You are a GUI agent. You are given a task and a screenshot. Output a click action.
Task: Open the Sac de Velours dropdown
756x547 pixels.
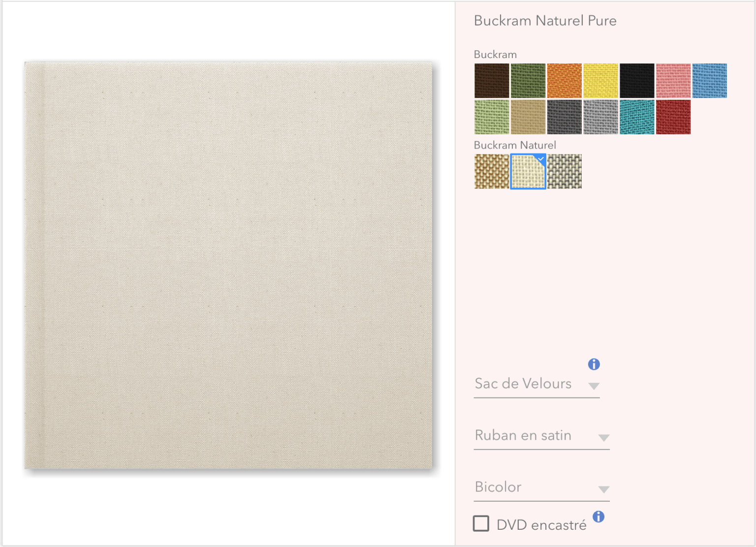(x=536, y=384)
